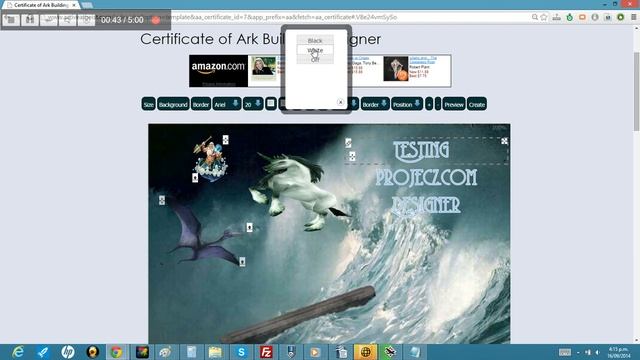Image resolution: width=640 pixels, height=360 pixels.
Task: Select the TESTING text on the certificate
Action: (421, 150)
